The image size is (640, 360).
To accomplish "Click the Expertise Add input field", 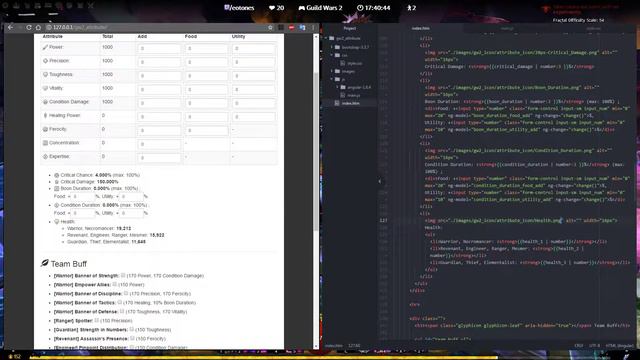I will [159, 158].
